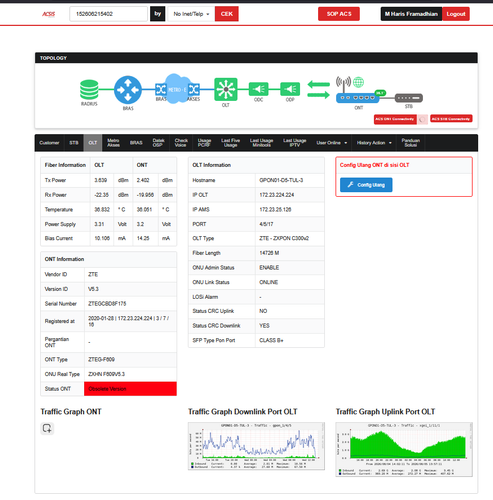
Task: Click the green bidirectional arrows icon
Action: [x=318, y=89]
